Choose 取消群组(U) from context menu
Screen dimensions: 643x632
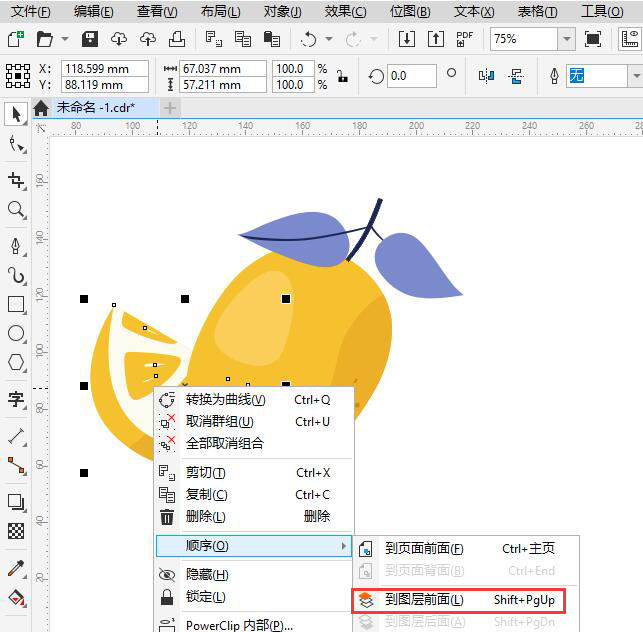pyautogui.click(x=254, y=422)
